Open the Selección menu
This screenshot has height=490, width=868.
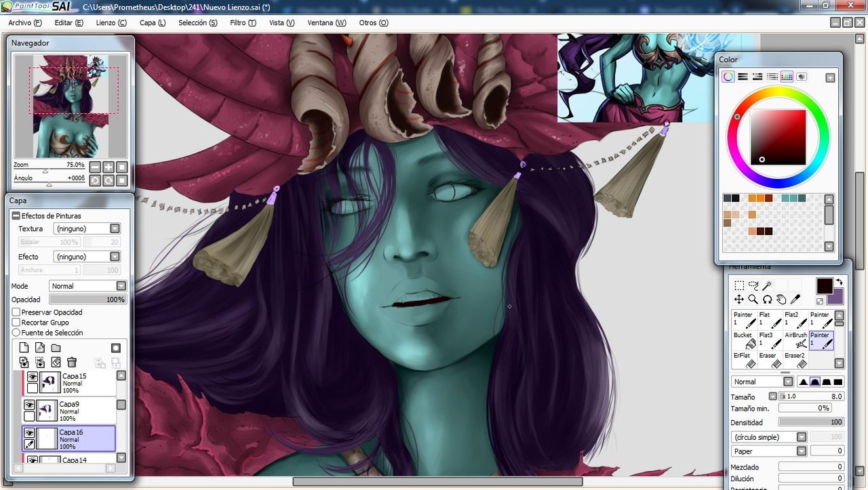(198, 22)
